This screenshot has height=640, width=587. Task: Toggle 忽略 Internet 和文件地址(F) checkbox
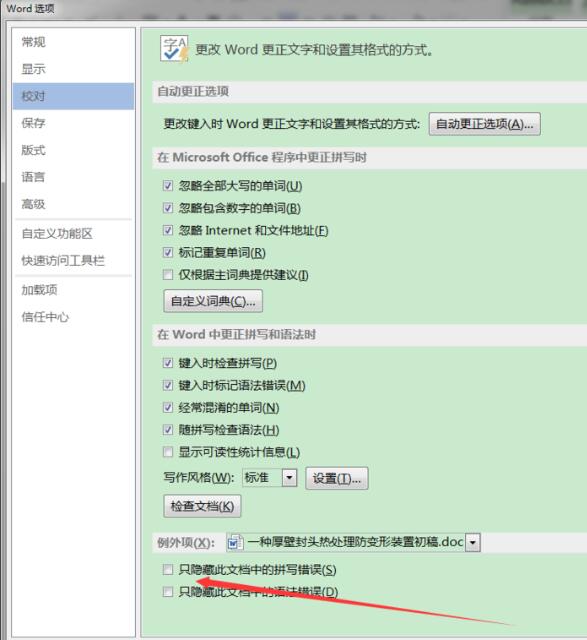pyautogui.click(x=168, y=230)
